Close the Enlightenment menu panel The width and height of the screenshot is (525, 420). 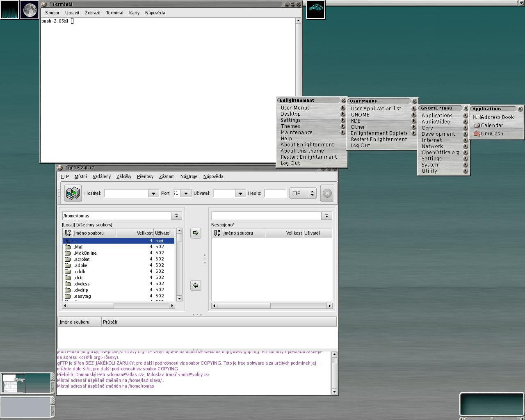point(343,100)
